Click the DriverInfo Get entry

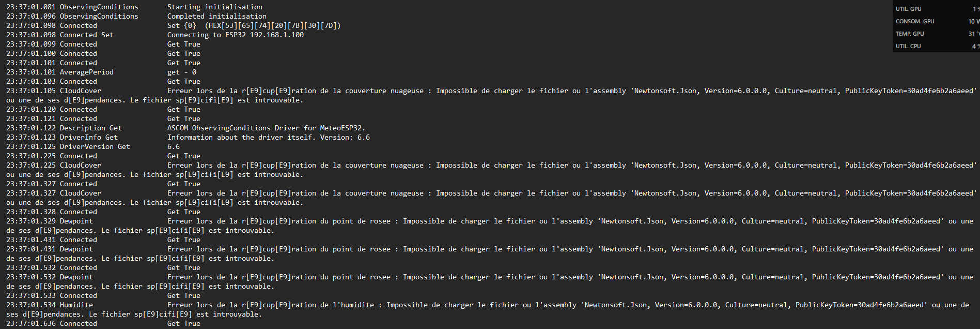point(88,137)
